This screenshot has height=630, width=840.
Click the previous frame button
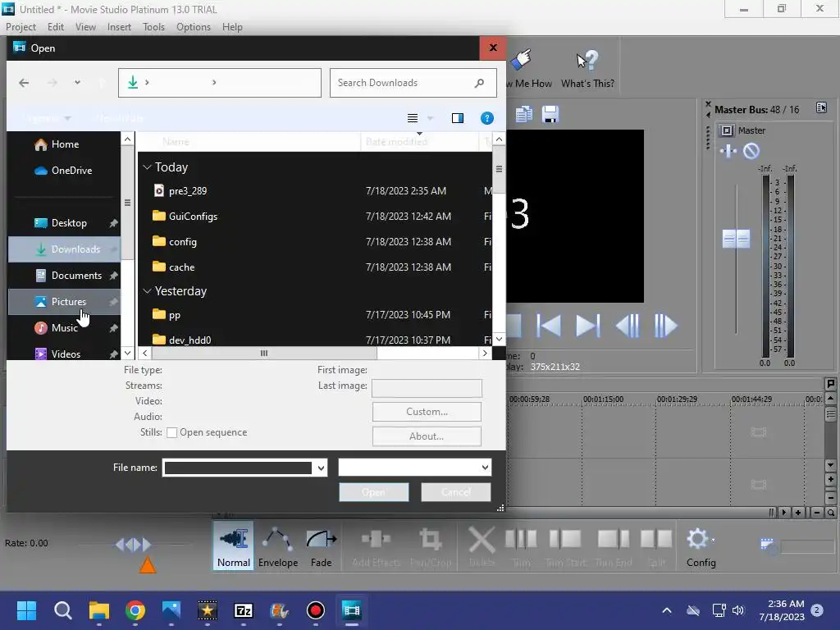tap(628, 326)
